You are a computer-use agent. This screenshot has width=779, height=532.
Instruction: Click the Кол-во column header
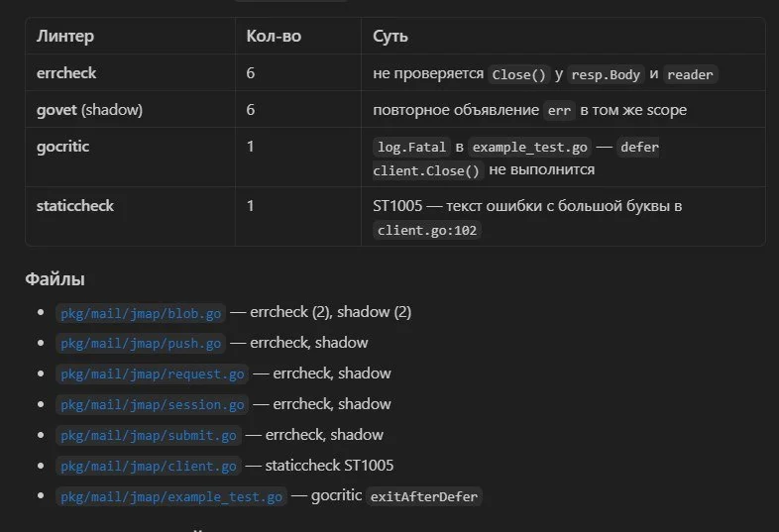tap(274, 37)
